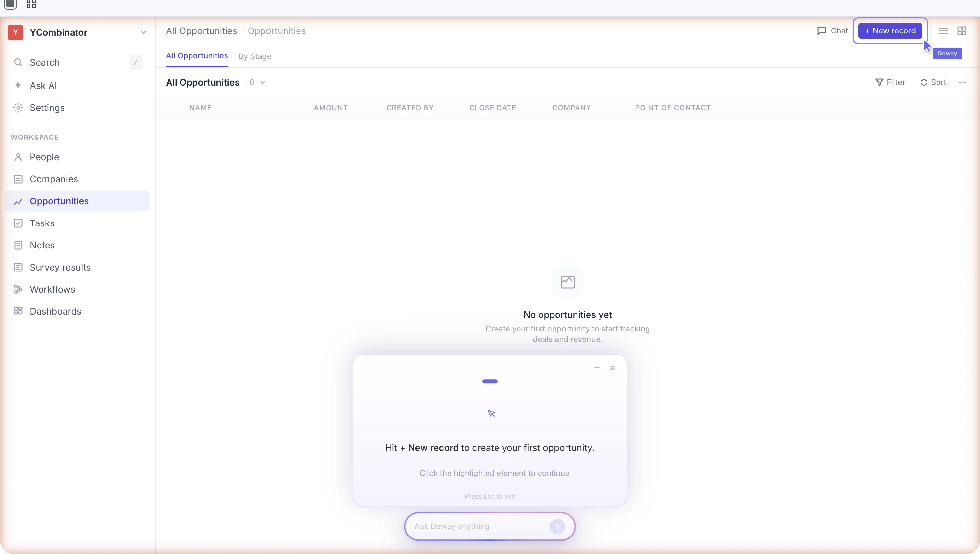This screenshot has width=980, height=554.
Task: Open the Tasks section
Action: point(42,223)
